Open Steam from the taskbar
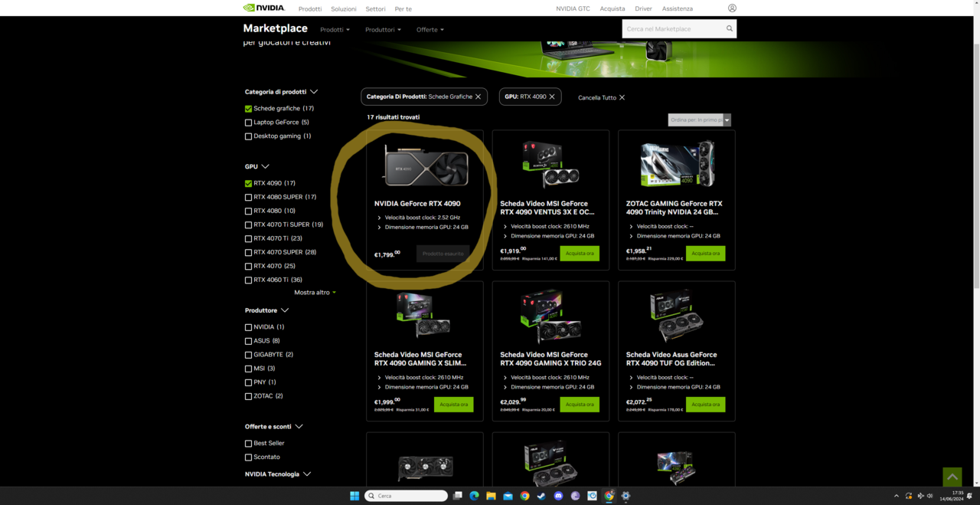 click(541, 496)
